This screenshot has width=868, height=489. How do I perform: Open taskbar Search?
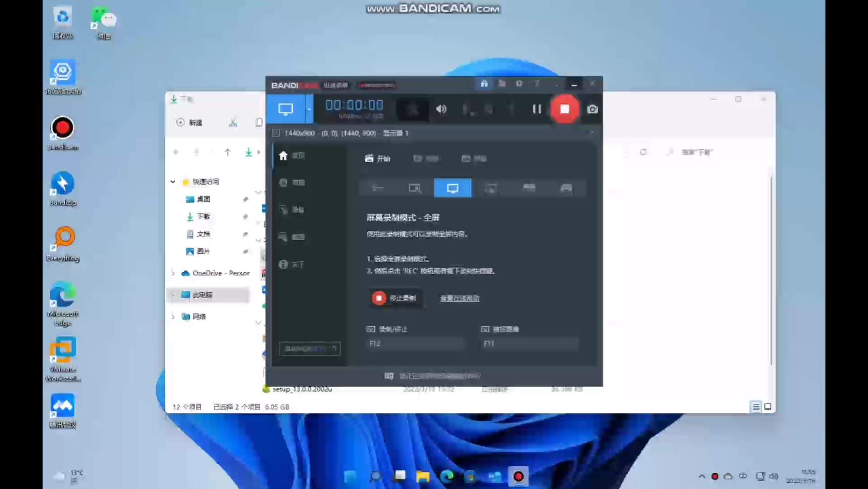375,476
